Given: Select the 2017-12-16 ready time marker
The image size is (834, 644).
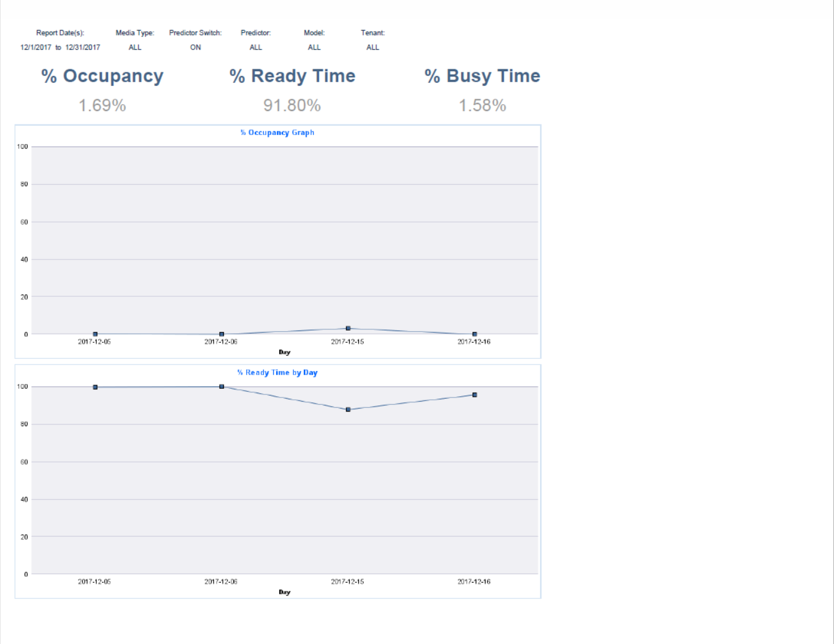Looking at the screenshot, I should click(x=474, y=394).
